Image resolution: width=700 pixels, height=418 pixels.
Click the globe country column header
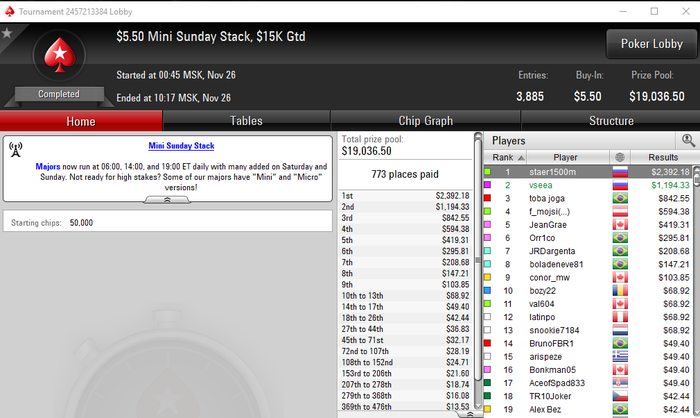620,157
